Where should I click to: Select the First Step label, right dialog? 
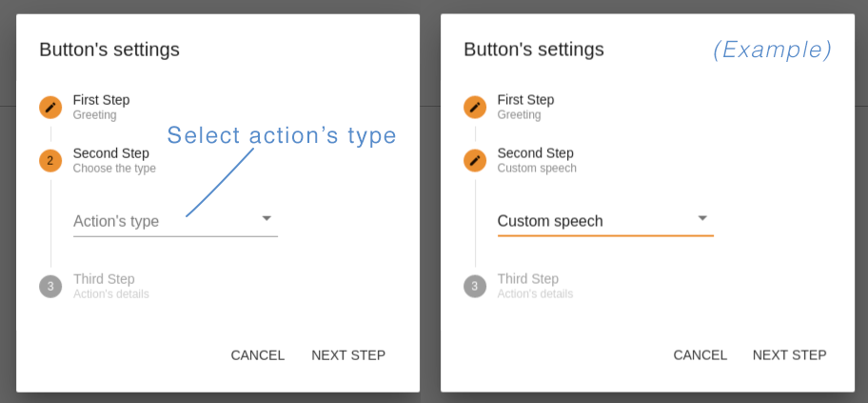525,100
